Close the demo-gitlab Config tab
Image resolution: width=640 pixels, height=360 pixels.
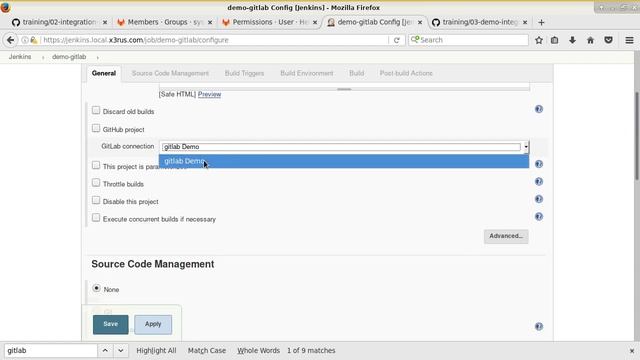(420, 22)
